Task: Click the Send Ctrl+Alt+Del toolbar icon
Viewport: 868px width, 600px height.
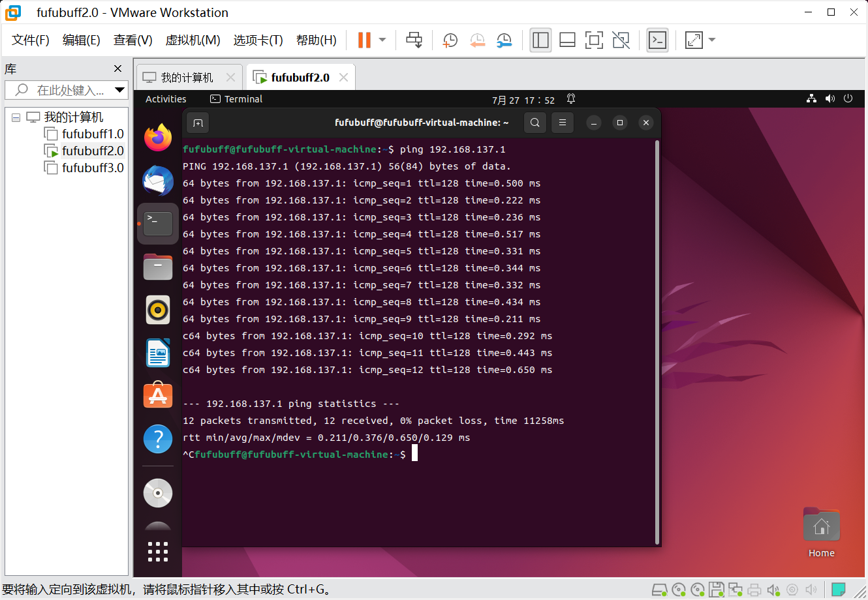Action: 414,40
